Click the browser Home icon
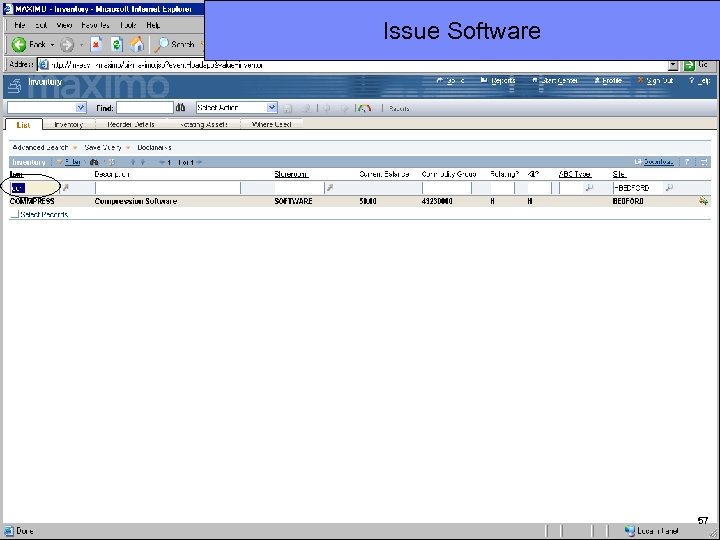720x540 pixels. [x=136, y=45]
